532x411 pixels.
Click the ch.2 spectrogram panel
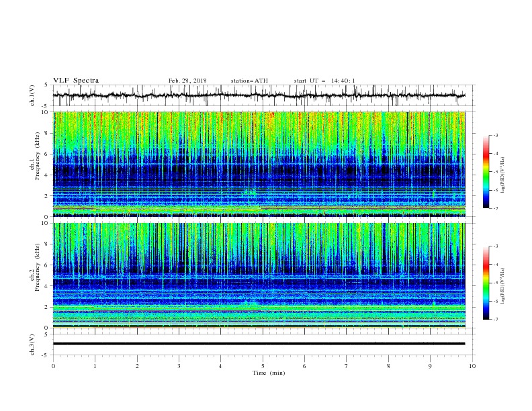259,275
